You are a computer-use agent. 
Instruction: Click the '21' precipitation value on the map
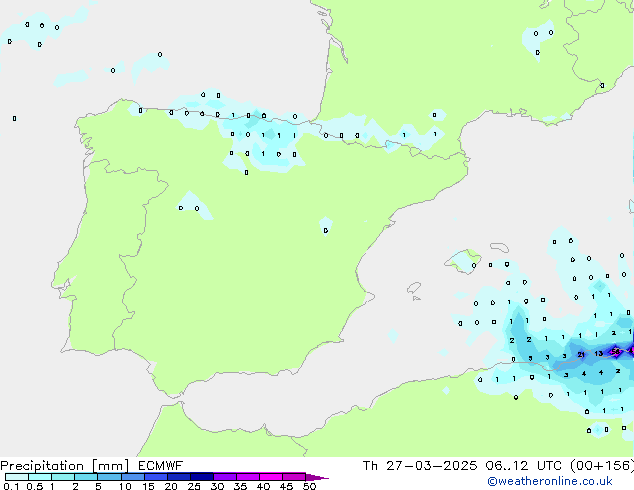[x=581, y=355]
